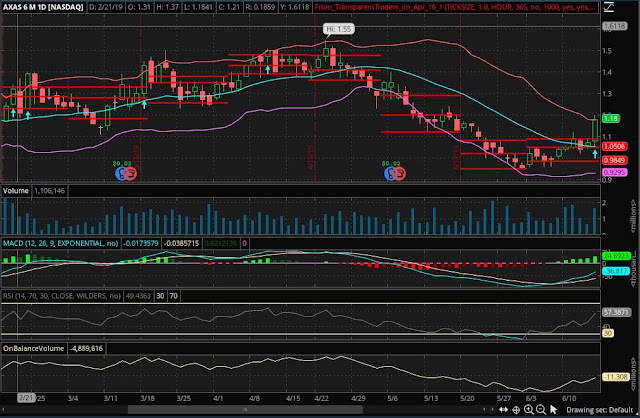
Task: Click the R: 0.1859 range value
Action: 260,7
